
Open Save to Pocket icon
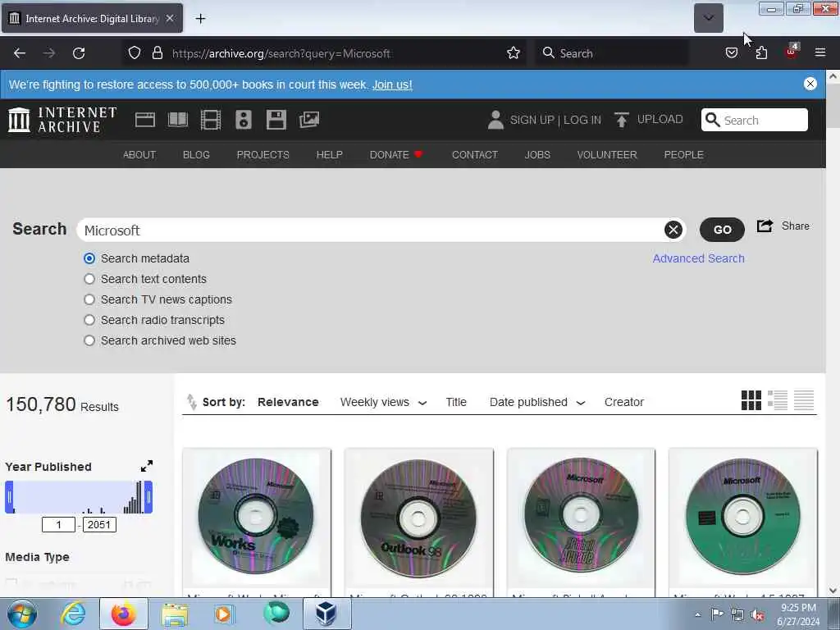[x=731, y=53]
